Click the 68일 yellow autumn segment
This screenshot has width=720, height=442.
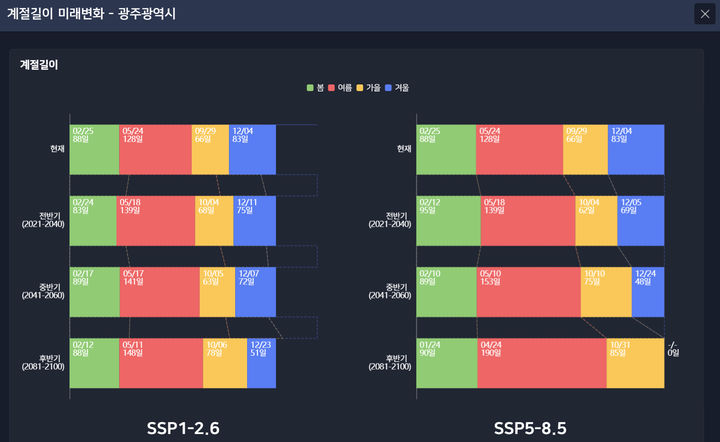point(213,221)
